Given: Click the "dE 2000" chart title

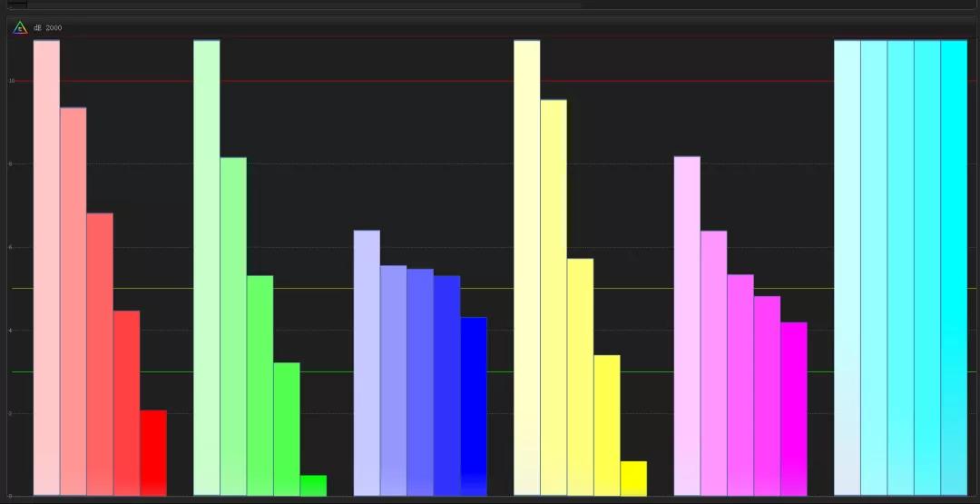Looking at the screenshot, I should (x=47, y=28).
